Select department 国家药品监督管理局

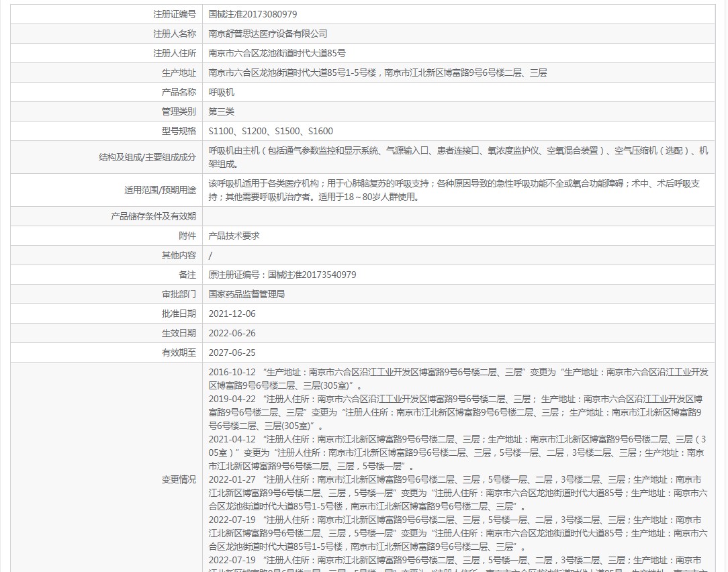coord(246,294)
